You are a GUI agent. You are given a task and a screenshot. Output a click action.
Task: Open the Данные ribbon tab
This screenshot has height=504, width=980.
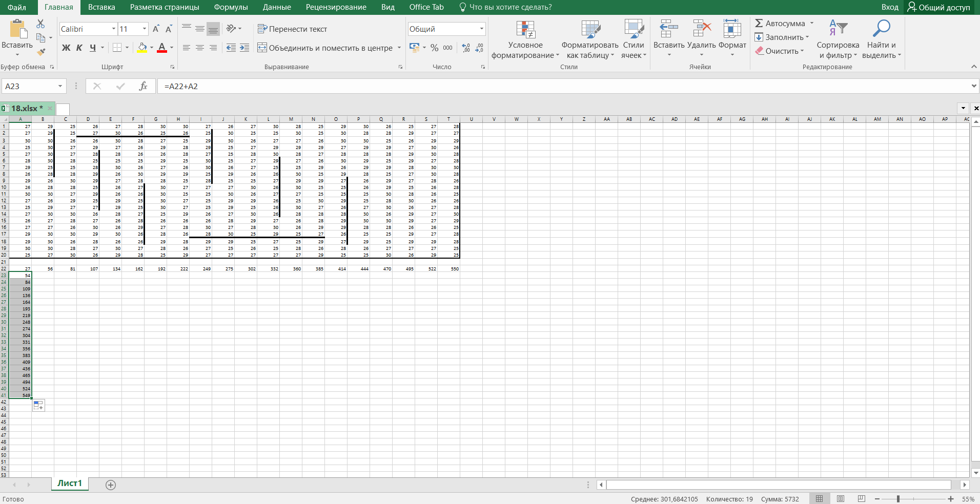(277, 7)
